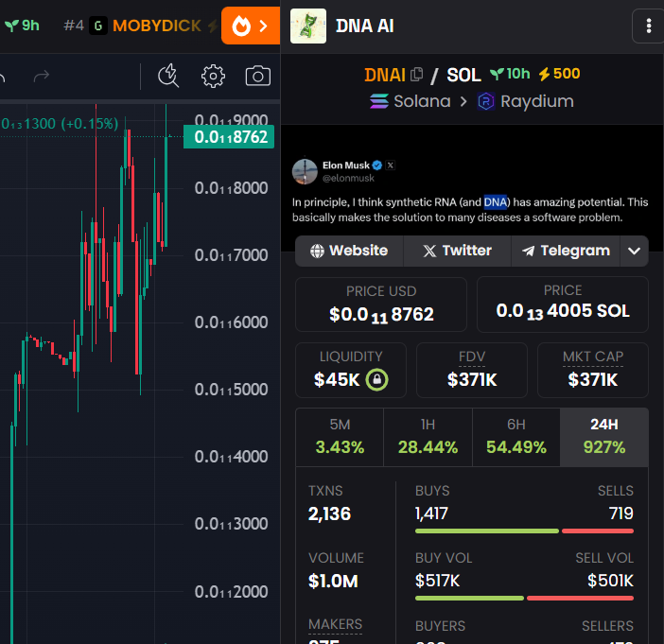This screenshot has height=644, width=664.
Task: Click the 0.0₁₁6000 price axis label
Action: [x=231, y=322]
